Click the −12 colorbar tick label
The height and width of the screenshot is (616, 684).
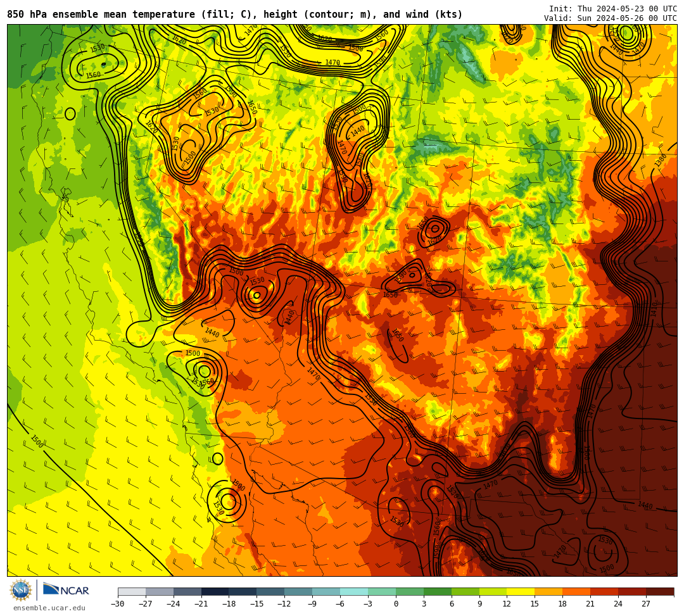point(285,604)
